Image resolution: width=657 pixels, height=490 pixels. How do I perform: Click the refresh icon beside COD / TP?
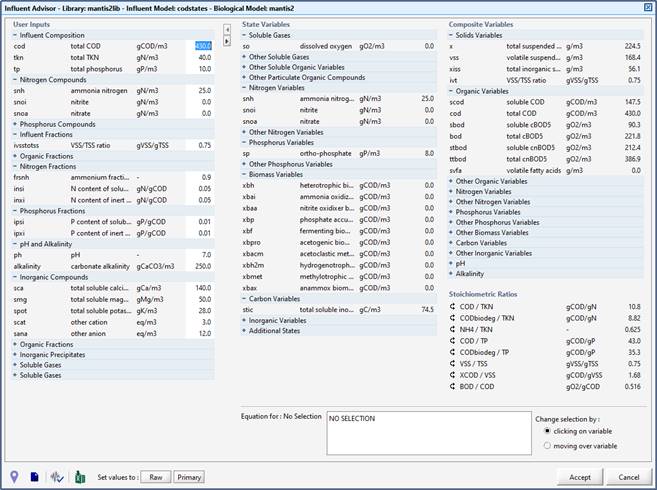[x=453, y=341]
